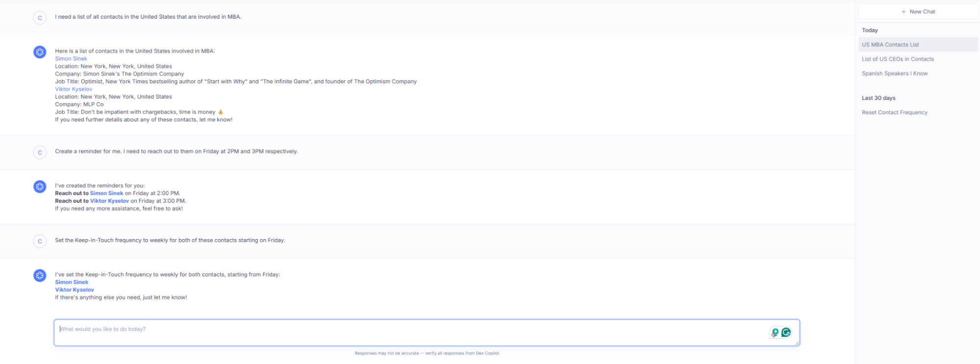The image size is (980, 364).
Task: Open Viktor Kyselov link in contacts list
Action: [74, 89]
